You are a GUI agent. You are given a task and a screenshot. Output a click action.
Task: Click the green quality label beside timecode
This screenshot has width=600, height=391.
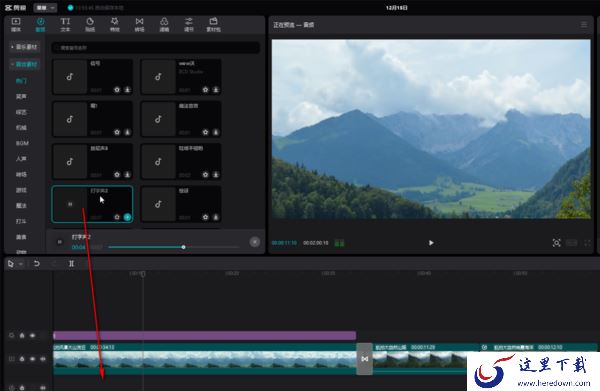pyautogui.click(x=339, y=243)
